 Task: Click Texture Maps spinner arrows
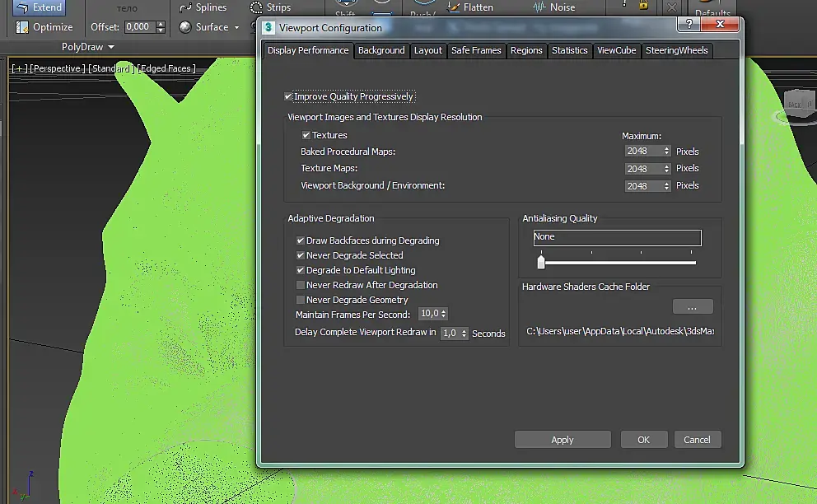click(666, 169)
